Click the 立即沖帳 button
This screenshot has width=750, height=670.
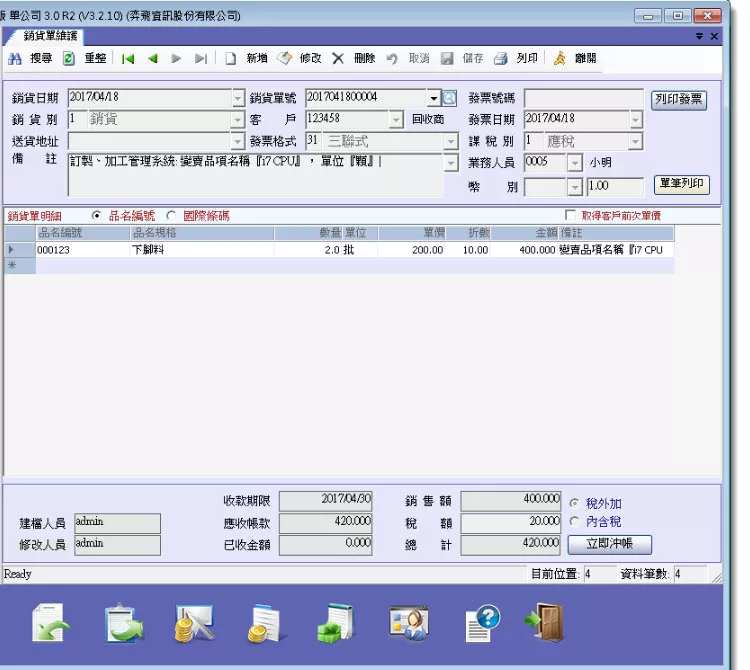[609, 544]
